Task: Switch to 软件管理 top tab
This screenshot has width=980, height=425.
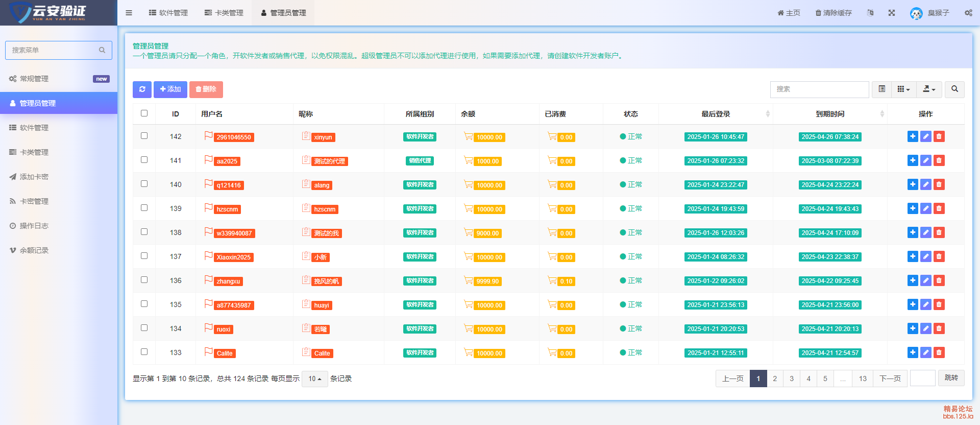Action: coord(168,13)
